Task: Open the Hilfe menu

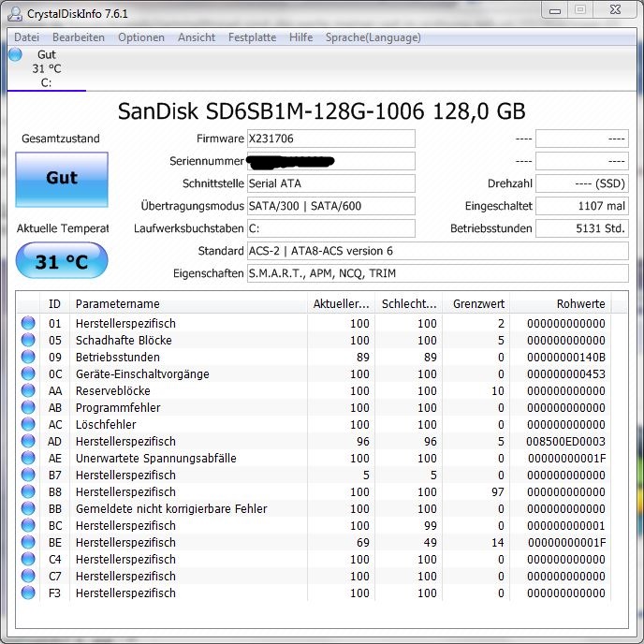Action: (x=301, y=37)
